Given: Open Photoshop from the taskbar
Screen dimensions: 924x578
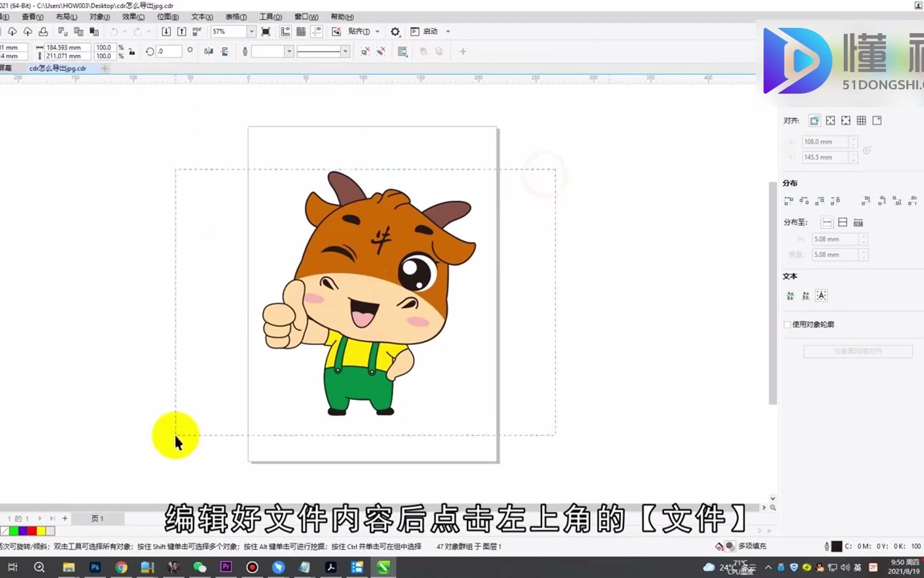Looking at the screenshot, I should (95, 567).
